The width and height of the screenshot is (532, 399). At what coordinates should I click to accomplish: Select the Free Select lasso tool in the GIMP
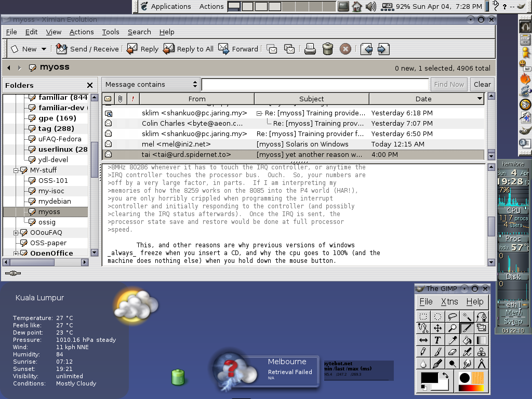point(453,316)
